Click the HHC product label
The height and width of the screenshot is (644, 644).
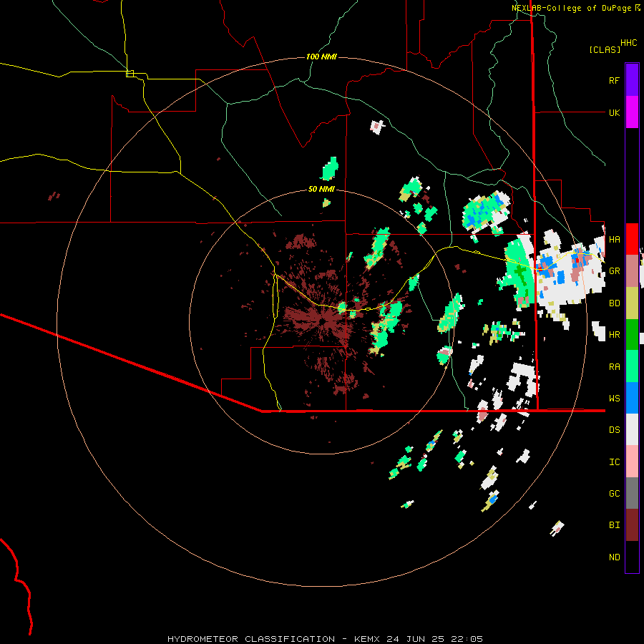628,43
